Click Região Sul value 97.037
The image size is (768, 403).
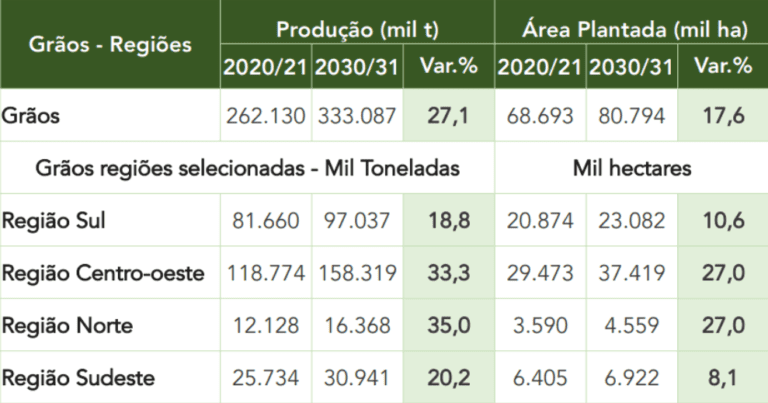pyautogui.click(x=357, y=220)
